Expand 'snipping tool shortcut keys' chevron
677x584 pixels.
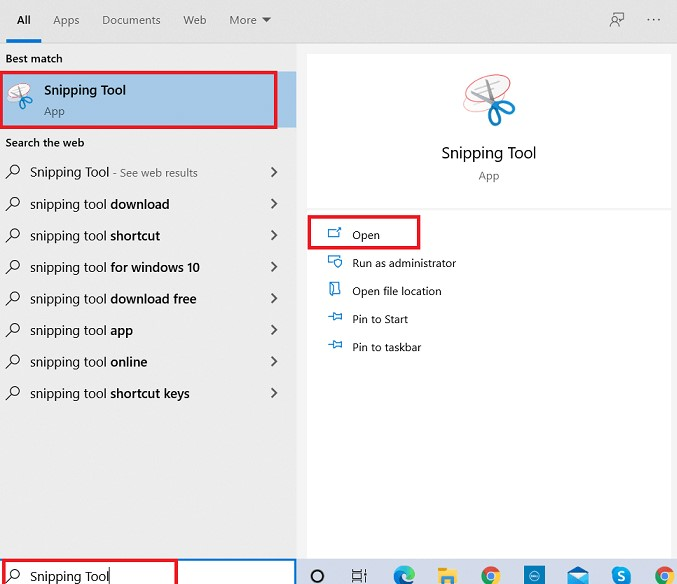274,393
